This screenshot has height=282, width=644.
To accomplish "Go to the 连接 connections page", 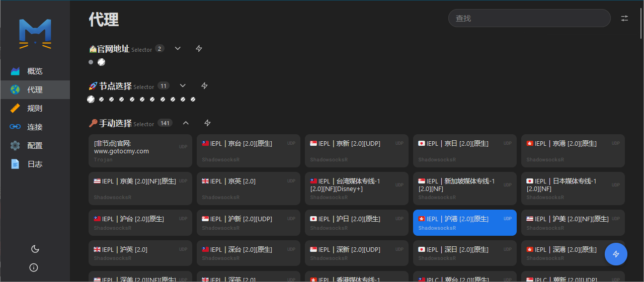I will tap(35, 127).
